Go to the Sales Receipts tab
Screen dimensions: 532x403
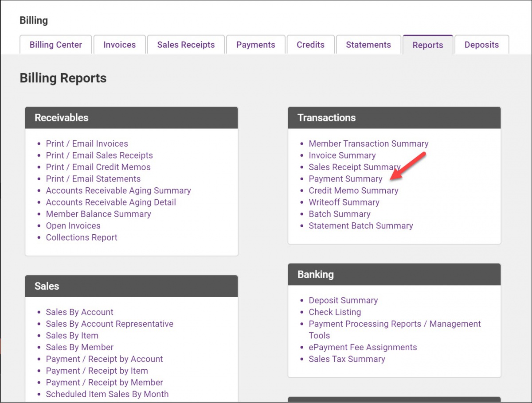(x=186, y=45)
